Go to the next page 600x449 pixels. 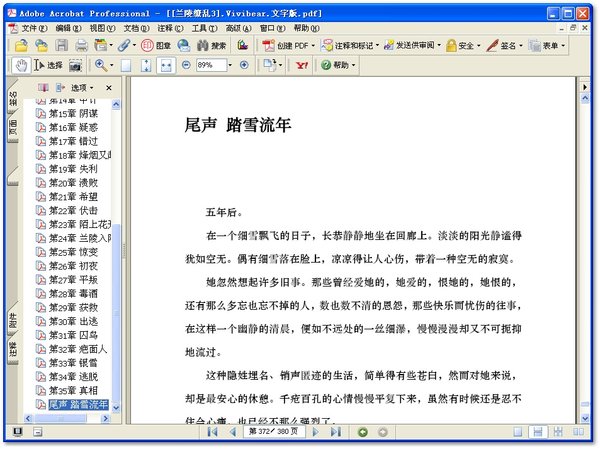point(316,432)
